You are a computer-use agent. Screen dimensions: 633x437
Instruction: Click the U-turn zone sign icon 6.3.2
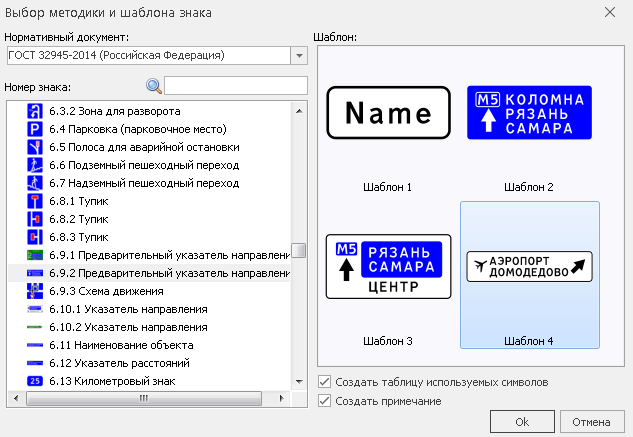34,110
